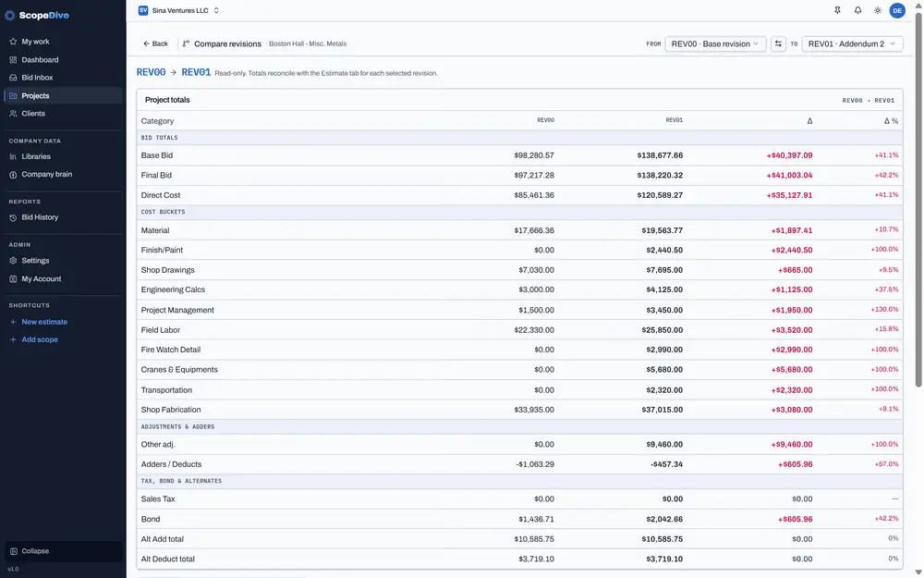
Task: Click Material REV01 value $19,563.77
Action: coord(662,230)
